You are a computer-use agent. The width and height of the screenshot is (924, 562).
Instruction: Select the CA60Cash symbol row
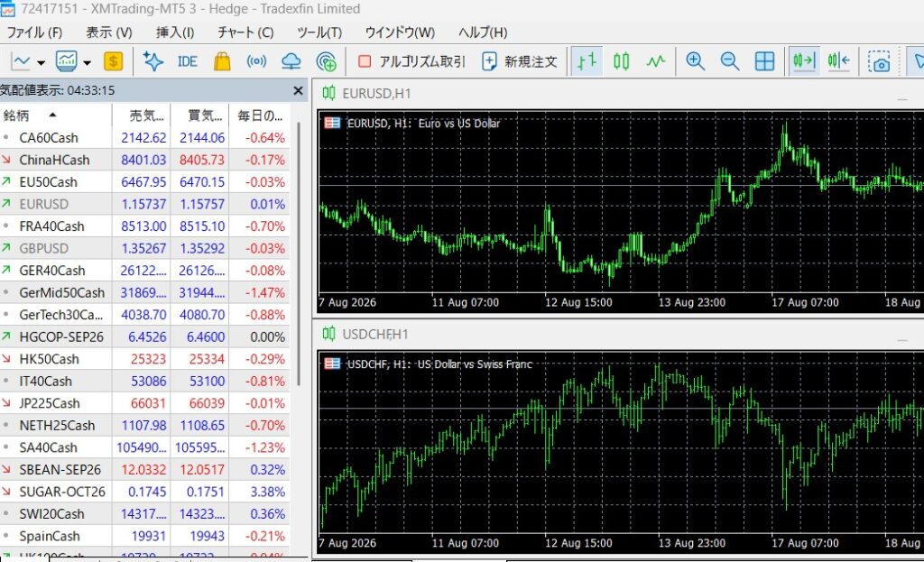click(x=144, y=138)
